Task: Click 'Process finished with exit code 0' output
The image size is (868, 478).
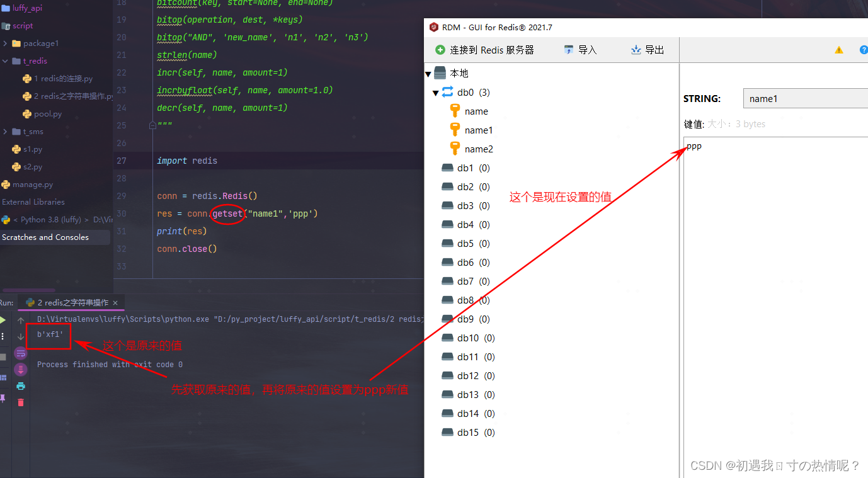Action: pyautogui.click(x=110, y=365)
